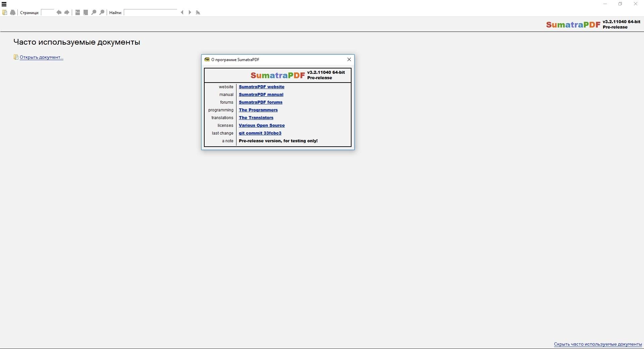Select Fit single page view icon

tap(86, 12)
